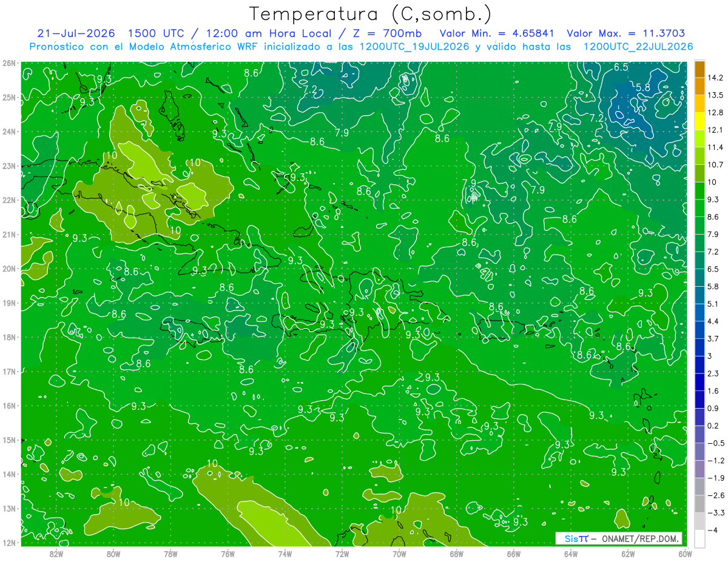Click the 13.5 value on the color scale

point(716,95)
